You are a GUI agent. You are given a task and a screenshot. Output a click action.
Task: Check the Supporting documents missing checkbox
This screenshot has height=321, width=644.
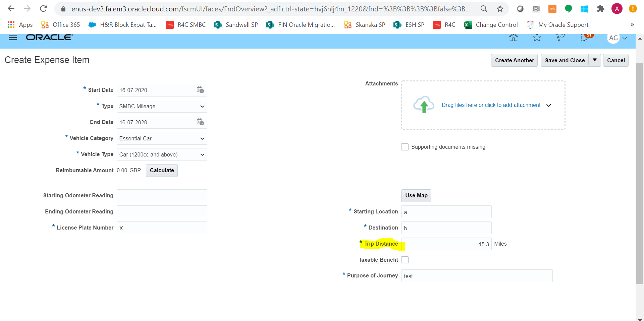405,147
